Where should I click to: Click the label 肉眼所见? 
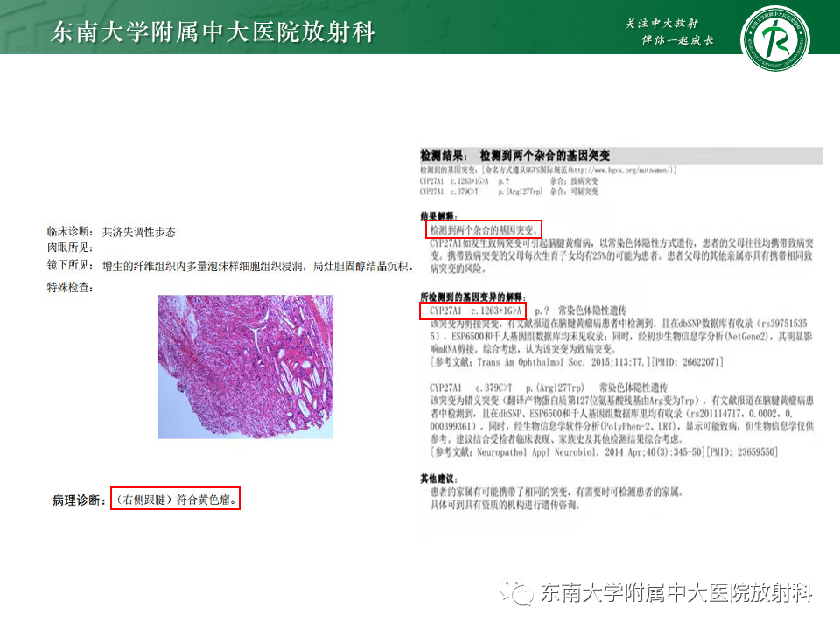pos(70,248)
